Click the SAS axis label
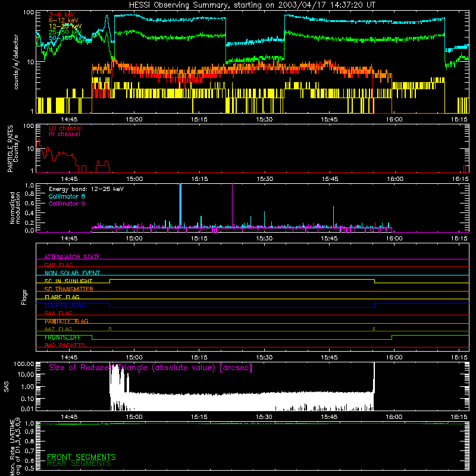The image size is (476, 476). 7,387
